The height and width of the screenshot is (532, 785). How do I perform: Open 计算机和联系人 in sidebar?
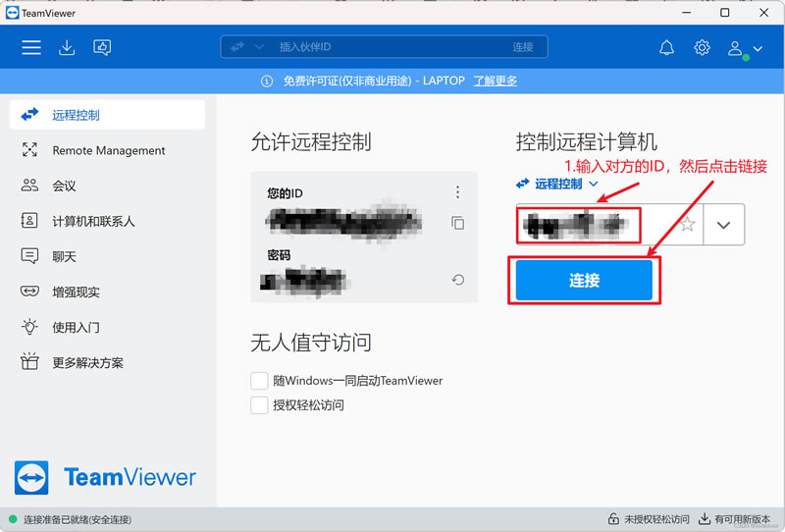(93, 221)
